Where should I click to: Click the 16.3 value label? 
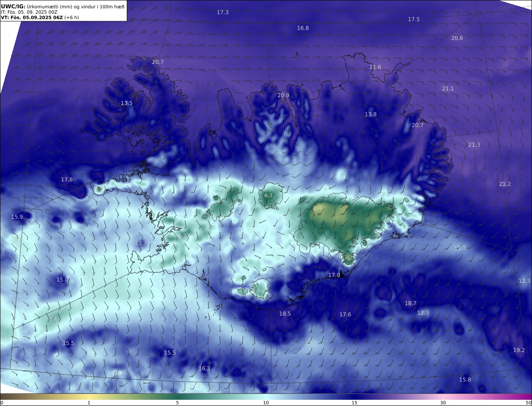[x=204, y=369]
